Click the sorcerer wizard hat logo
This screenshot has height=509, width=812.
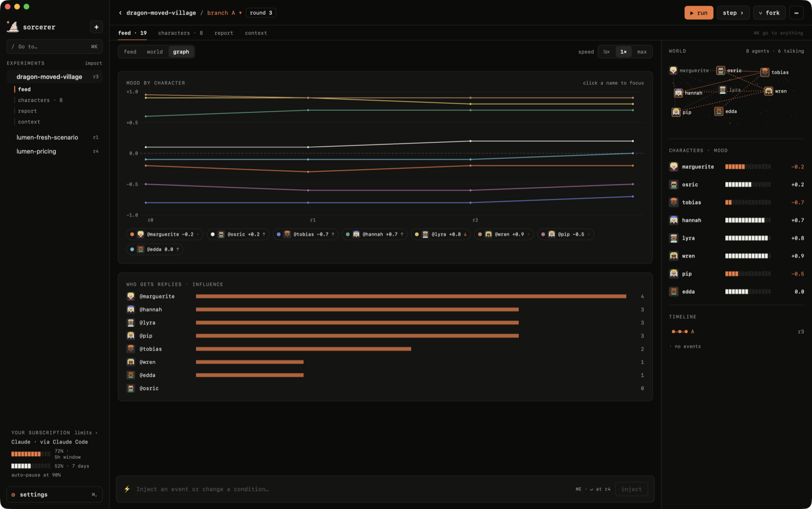click(13, 26)
